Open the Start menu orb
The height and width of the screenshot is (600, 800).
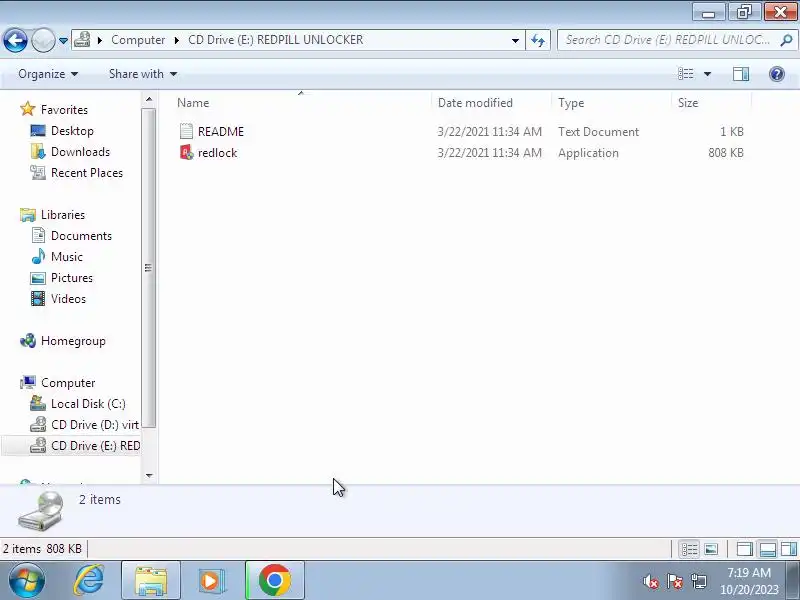[26, 581]
